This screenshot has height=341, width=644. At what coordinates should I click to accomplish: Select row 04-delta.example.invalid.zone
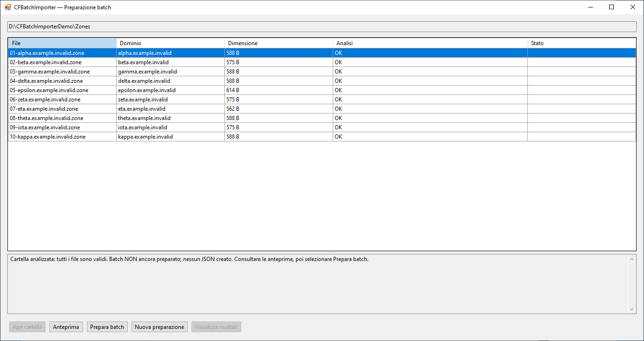point(322,81)
